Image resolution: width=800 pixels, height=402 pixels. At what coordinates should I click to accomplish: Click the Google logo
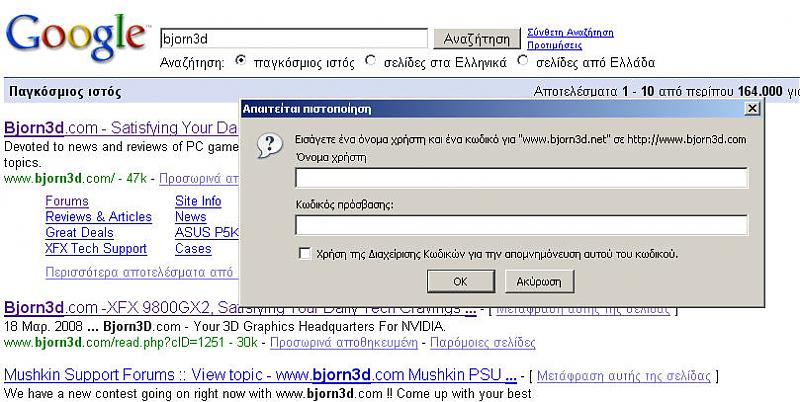click(76, 36)
